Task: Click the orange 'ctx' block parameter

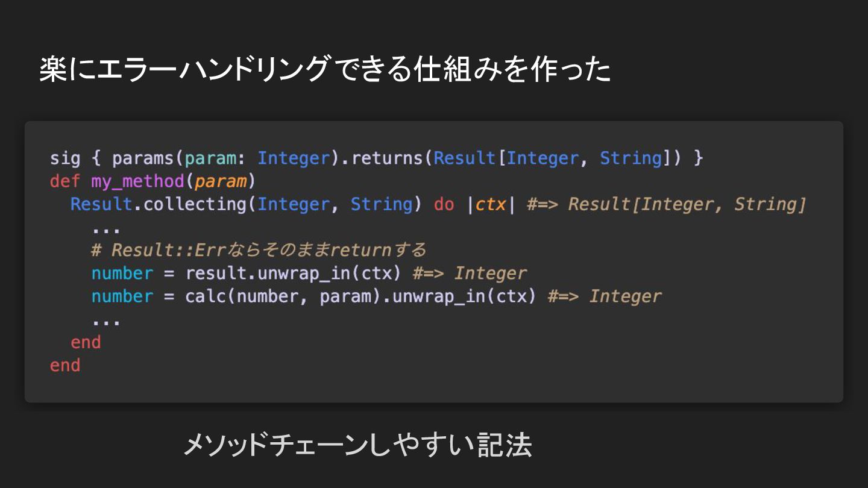Action: click(491, 205)
